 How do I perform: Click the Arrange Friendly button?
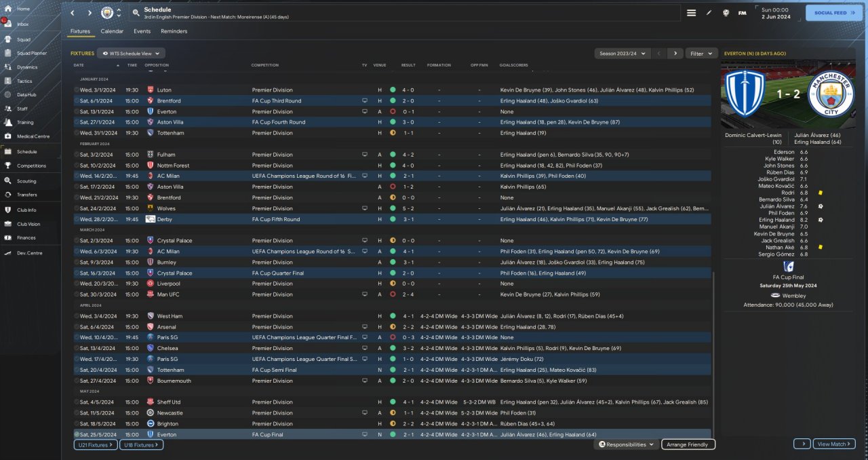pyautogui.click(x=688, y=444)
